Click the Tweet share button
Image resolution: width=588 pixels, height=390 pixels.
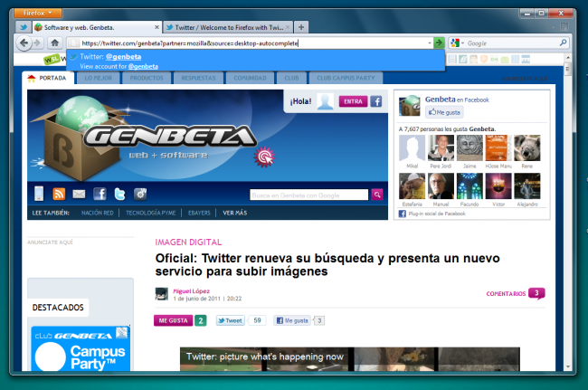coord(230,320)
